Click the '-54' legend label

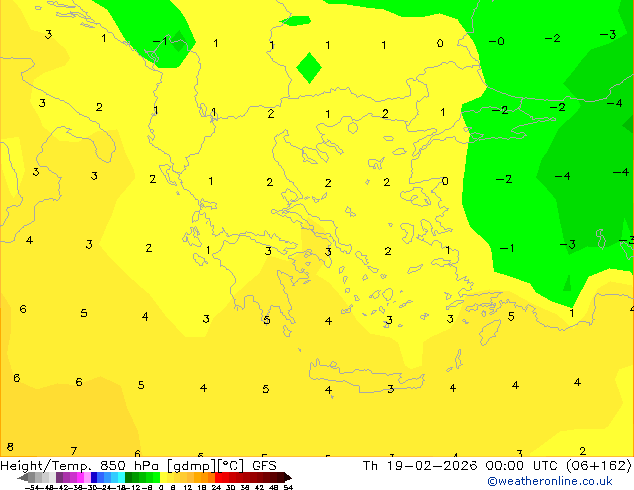pos(30,487)
